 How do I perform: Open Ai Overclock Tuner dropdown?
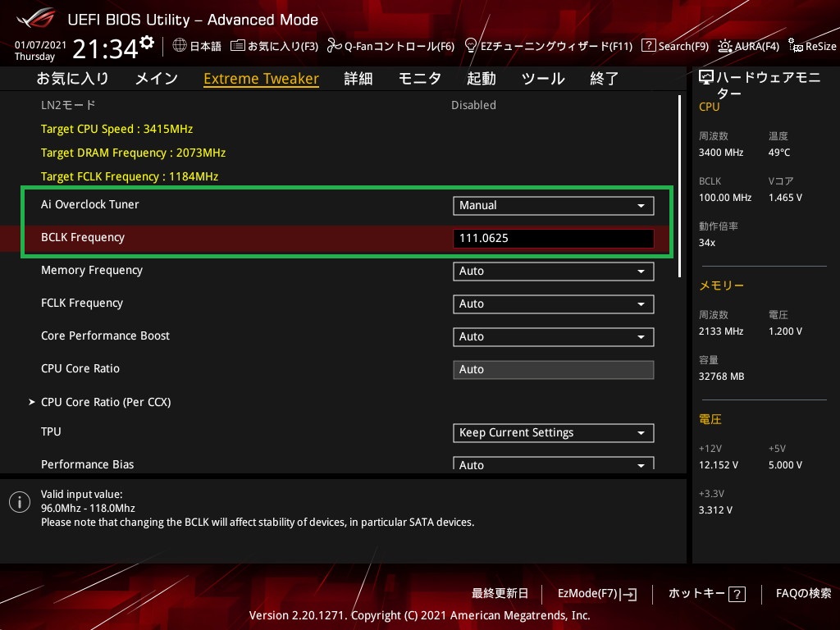click(554, 206)
